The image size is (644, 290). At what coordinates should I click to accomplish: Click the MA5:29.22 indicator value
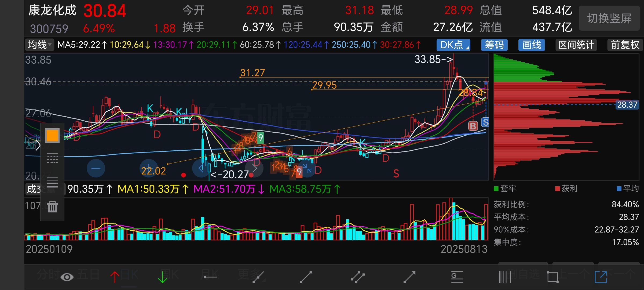point(82,45)
